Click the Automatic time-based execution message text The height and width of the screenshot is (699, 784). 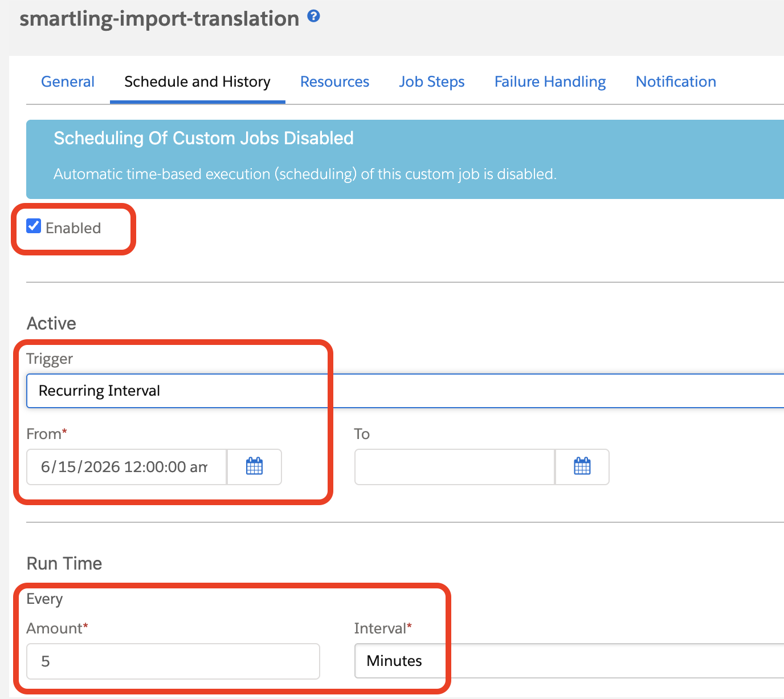click(305, 174)
